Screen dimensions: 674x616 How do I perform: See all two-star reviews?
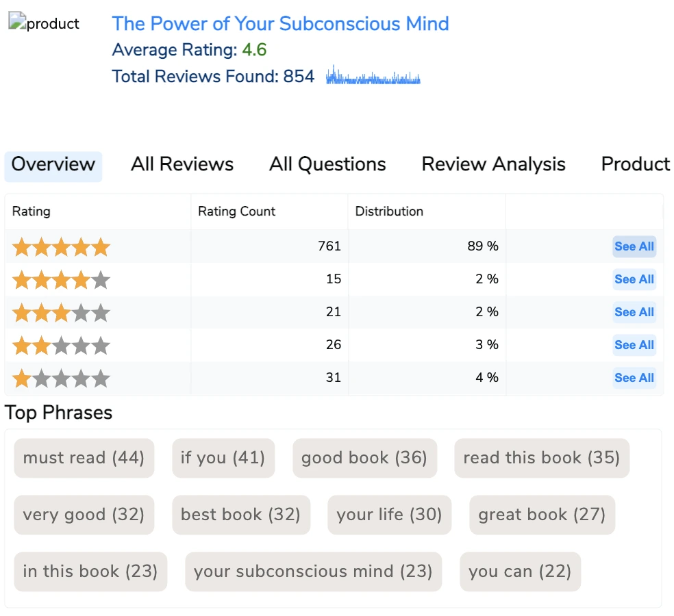[x=634, y=345]
